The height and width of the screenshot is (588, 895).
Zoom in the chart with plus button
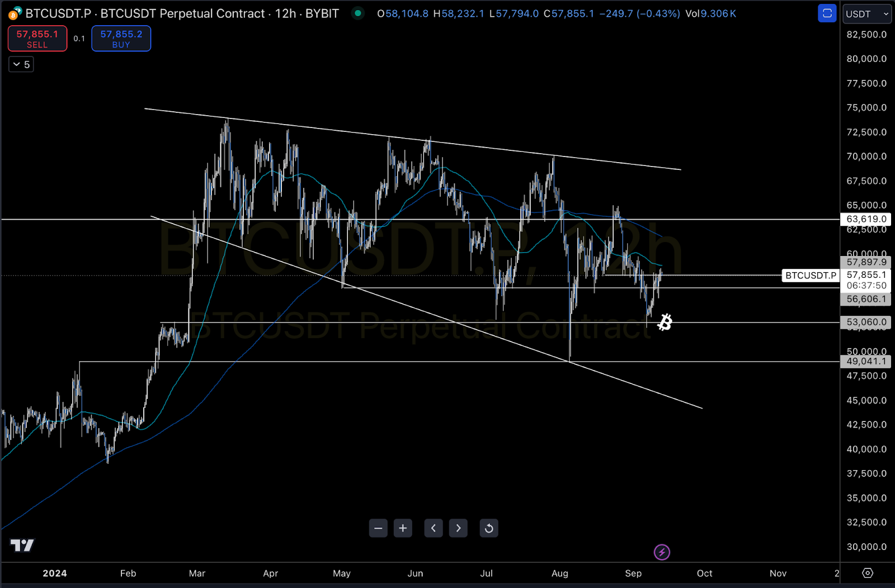(x=403, y=528)
